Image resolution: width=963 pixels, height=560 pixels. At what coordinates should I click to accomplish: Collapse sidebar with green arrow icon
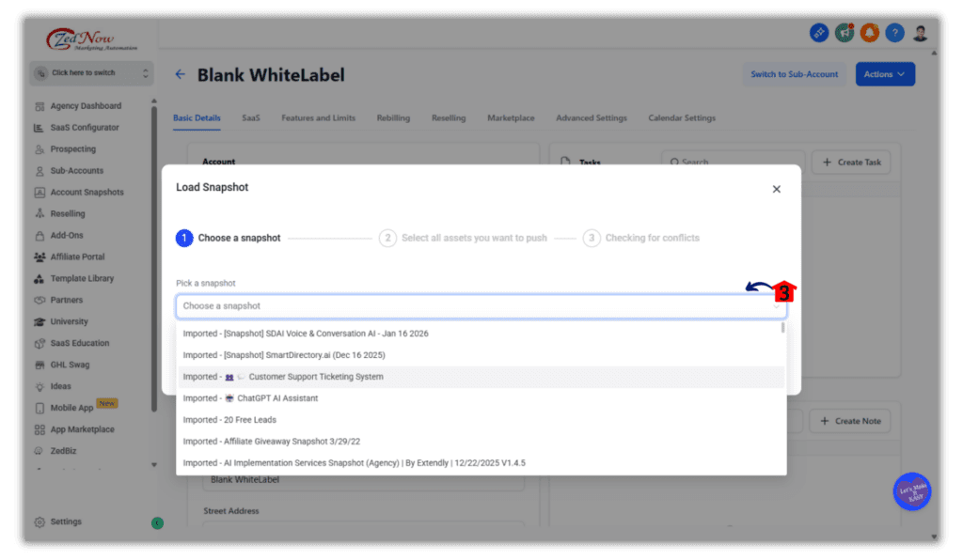[157, 522]
